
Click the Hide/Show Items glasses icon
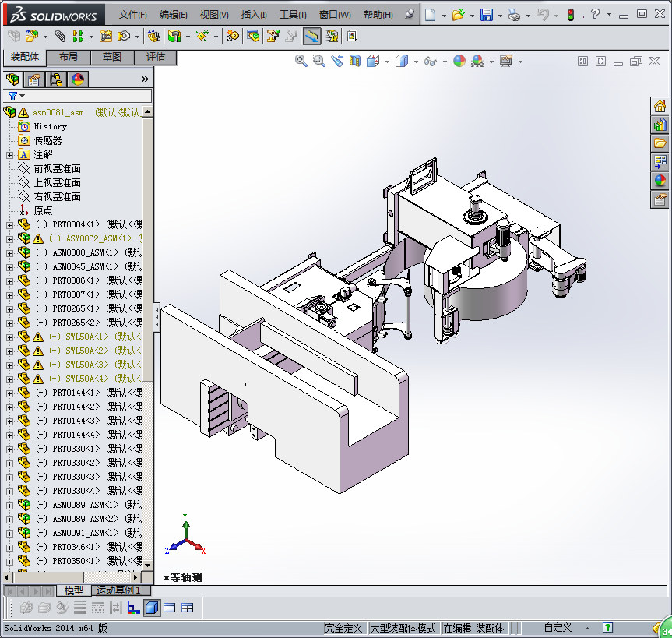(431, 62)
